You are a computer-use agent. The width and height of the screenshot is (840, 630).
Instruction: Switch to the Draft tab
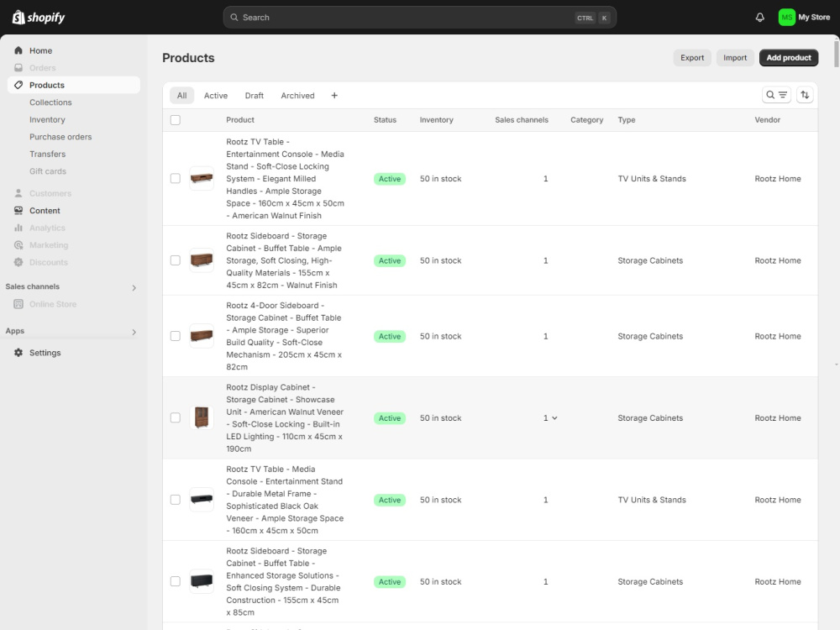[254, 96]
